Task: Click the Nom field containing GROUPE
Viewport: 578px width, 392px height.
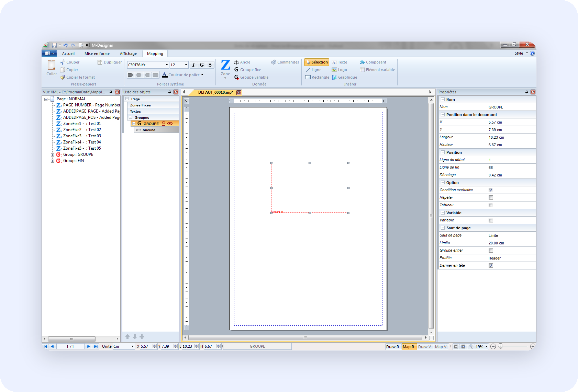Action: point(511,107)
